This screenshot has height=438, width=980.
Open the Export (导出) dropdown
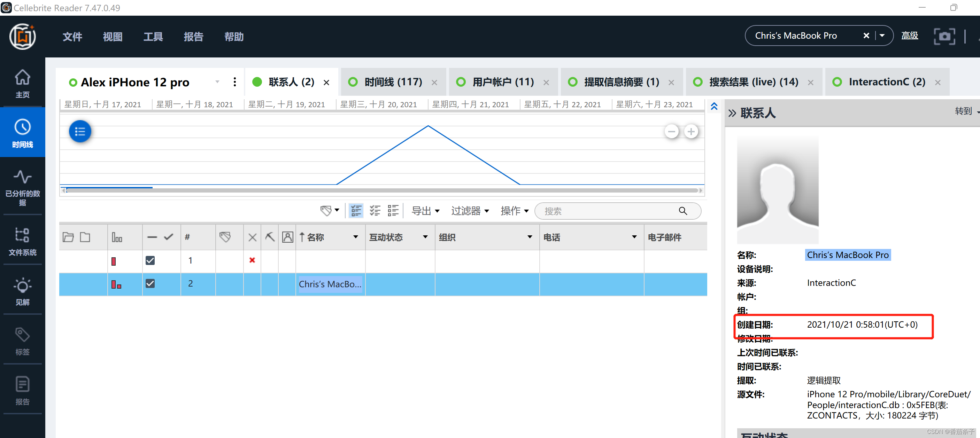click(425, 211)
